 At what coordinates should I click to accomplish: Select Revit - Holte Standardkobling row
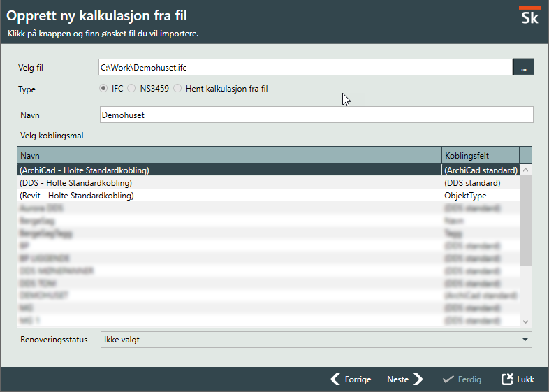coord(77,196)
